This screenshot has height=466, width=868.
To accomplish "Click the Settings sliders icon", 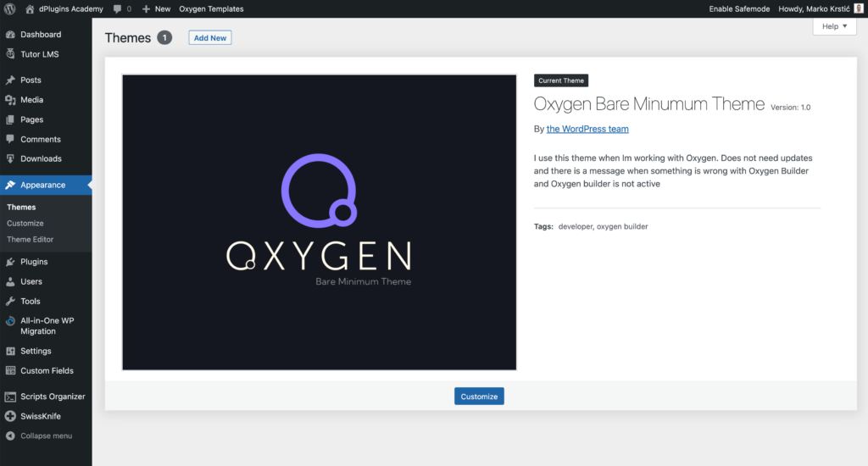I will 10,351.
